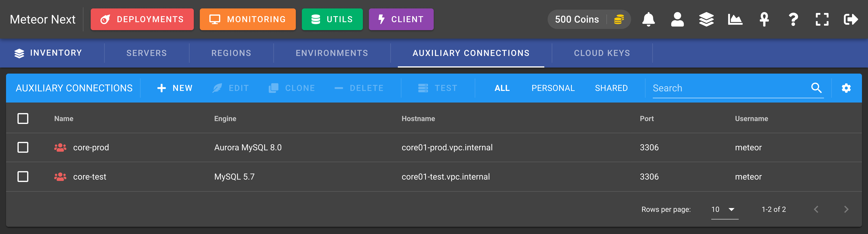This screenshot has height=234, width=868.
Task: Click username meteor in core-test row
Action: click(748, 177)
